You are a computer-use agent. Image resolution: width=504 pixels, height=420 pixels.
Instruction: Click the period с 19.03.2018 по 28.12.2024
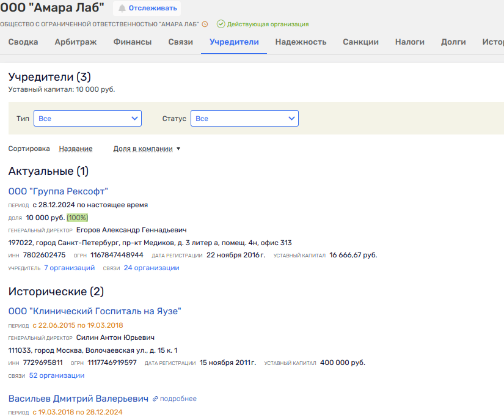pos(78,412)
